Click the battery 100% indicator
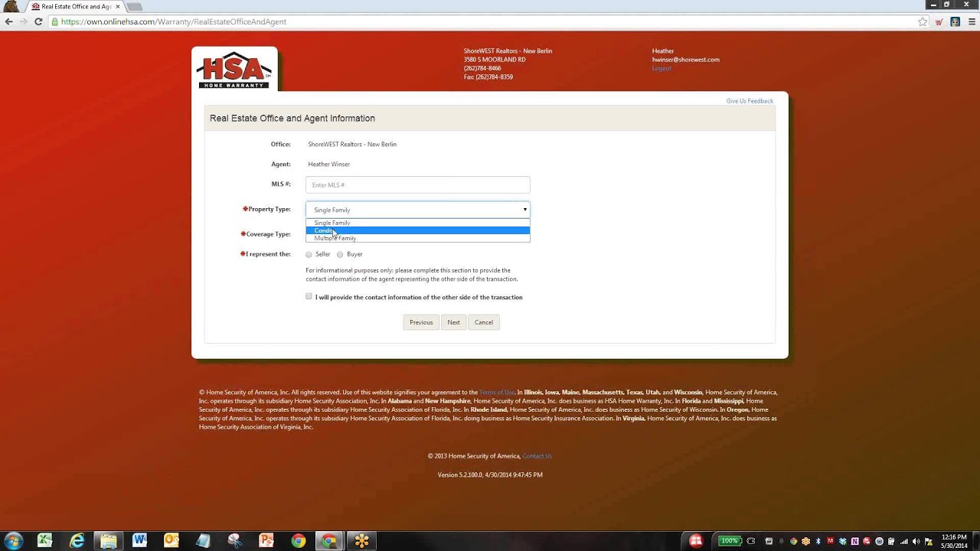This screenshot has width=980, height=551. [730, 540]
